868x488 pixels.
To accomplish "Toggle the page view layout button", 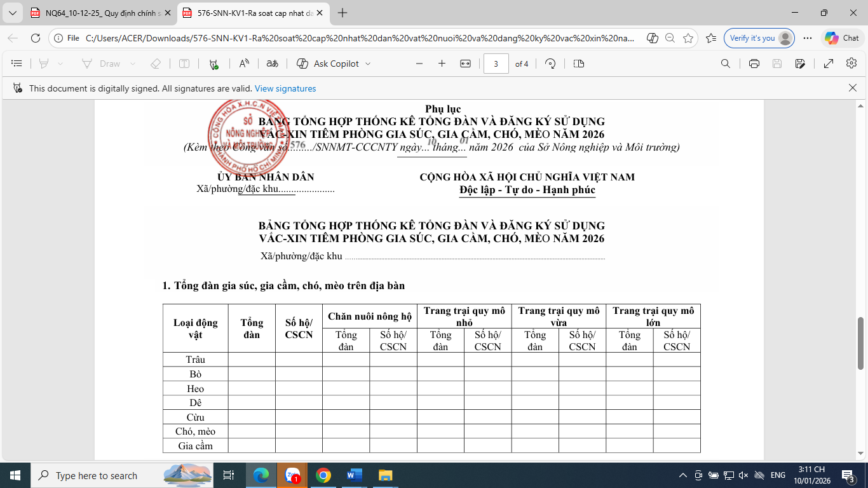I will click(578, 64).
